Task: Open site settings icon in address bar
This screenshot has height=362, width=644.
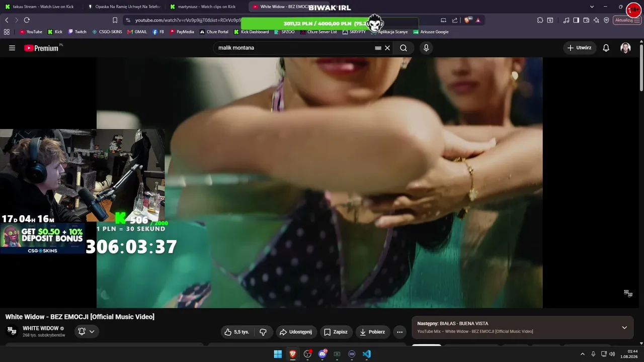Action: (x=128, y=20)
